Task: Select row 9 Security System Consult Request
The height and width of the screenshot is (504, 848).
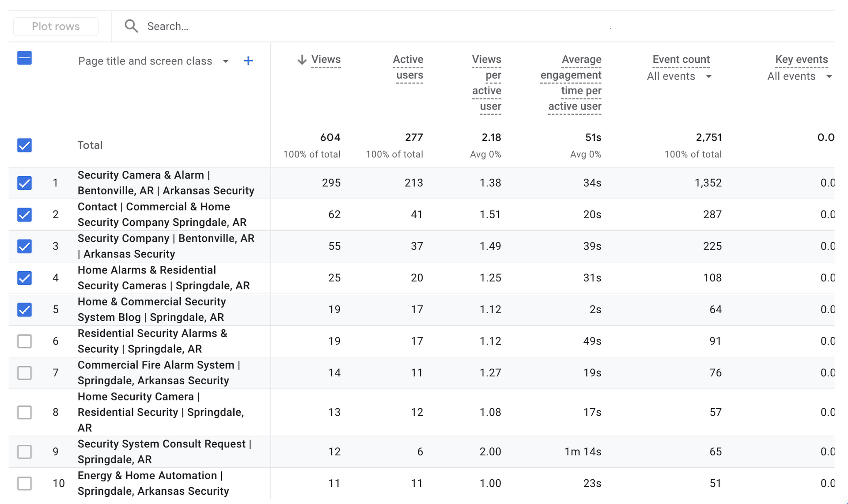Action: coord(25,451)
